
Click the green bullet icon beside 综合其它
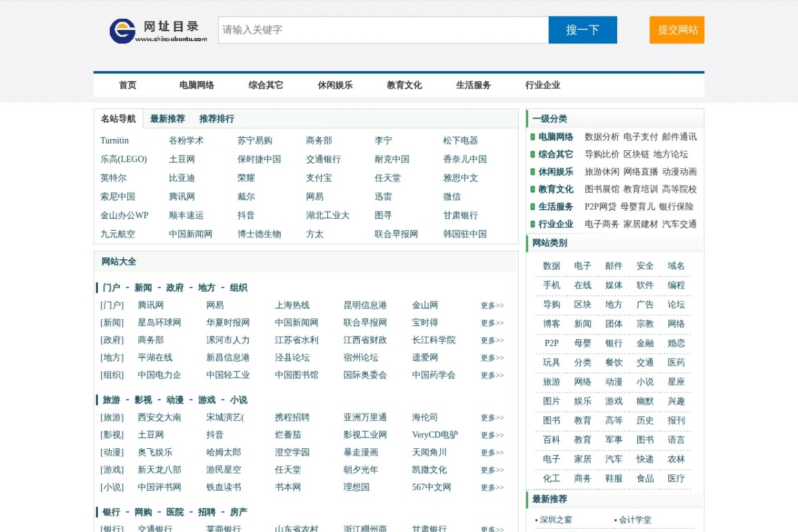coord(533,154)
